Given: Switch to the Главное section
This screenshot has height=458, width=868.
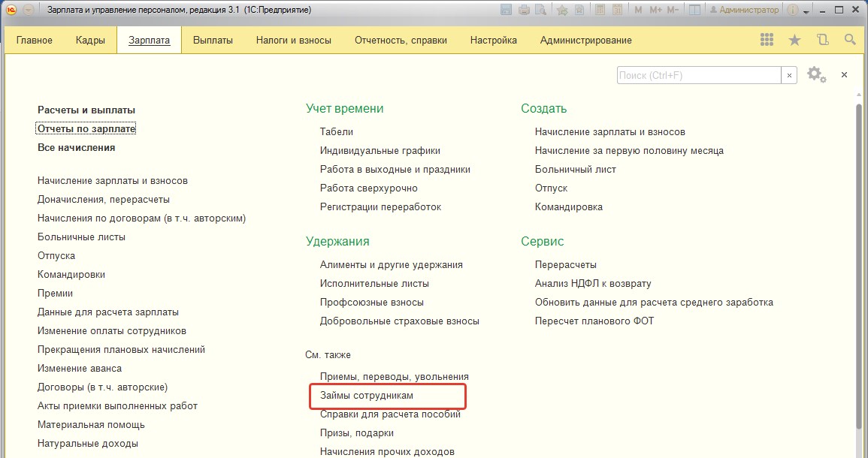Looking at the screenshot, I should (35, 40).
